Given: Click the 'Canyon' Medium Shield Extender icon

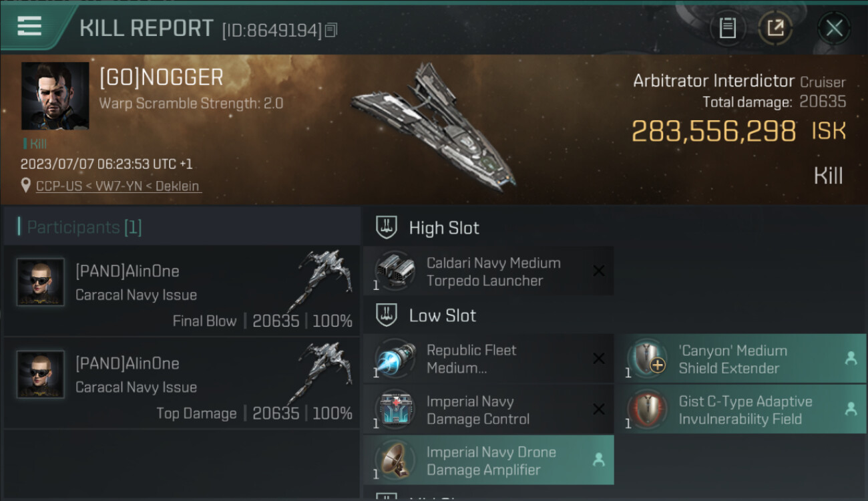Looking at the screenshot, I should (646, 359).
